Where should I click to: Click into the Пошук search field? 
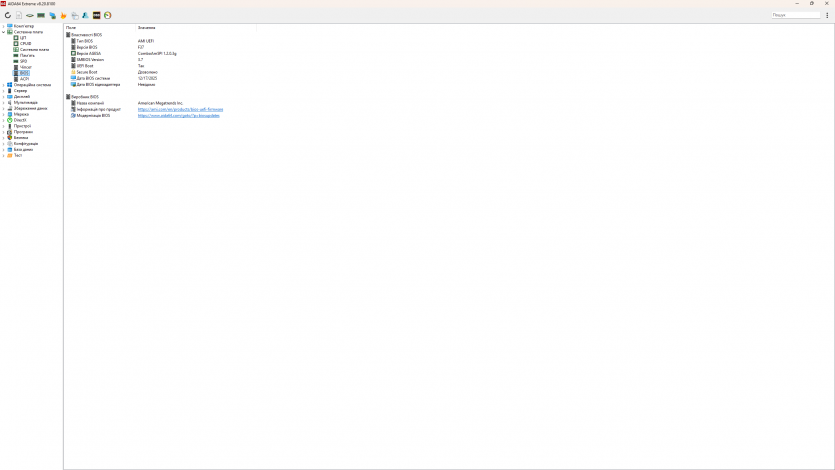click(796, 15)
